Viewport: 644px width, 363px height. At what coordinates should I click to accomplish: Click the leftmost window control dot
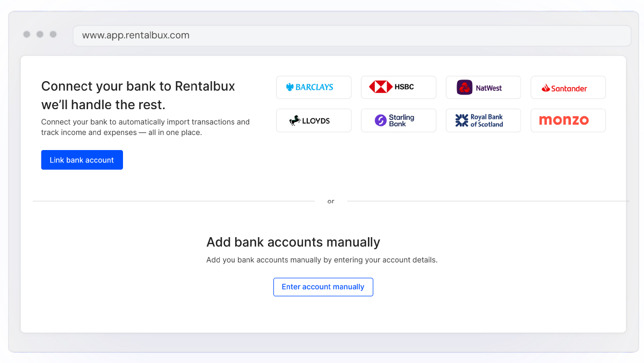coord(26,34)
